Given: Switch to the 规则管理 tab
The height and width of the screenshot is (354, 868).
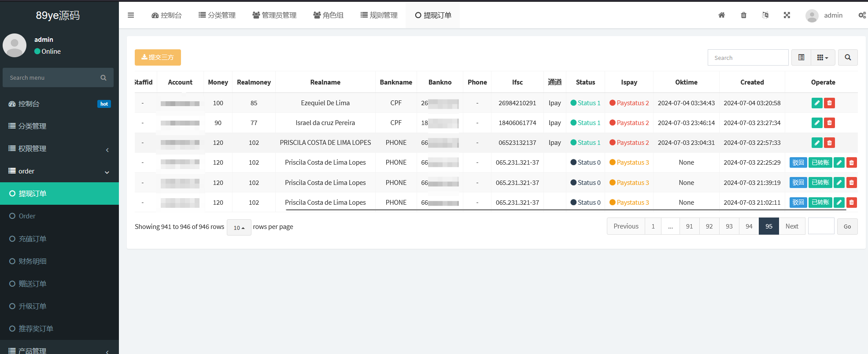Looking at the screenshot, I should (379, 15).
